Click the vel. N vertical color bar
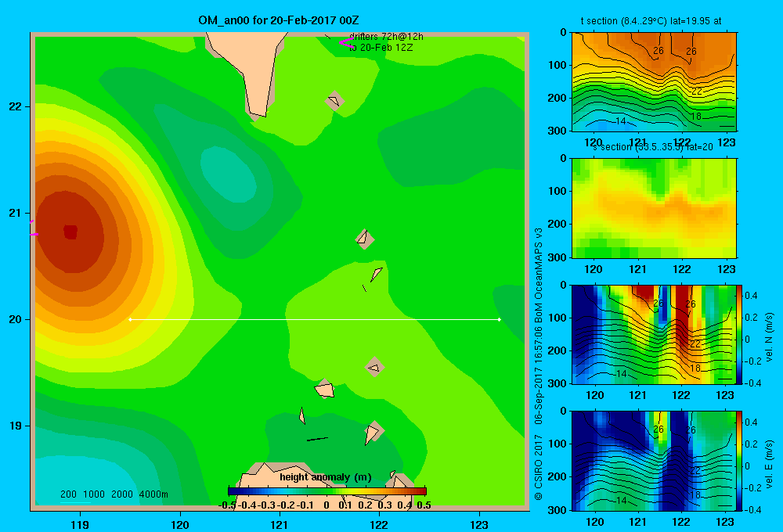Screen dimensions: 783x532 (740, 334)
